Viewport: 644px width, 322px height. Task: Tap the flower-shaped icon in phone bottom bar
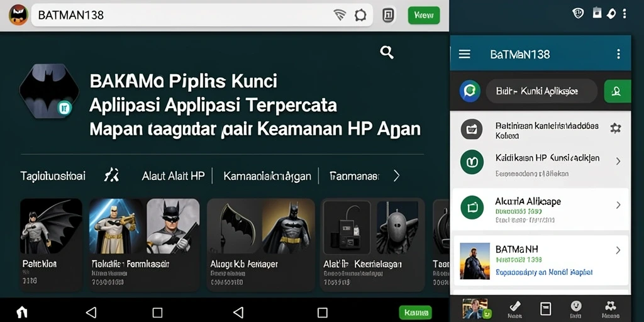610,309
